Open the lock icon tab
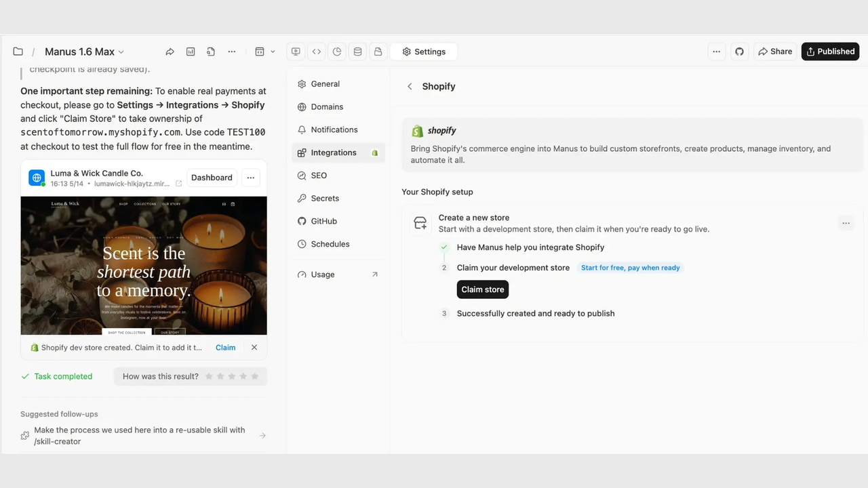868x488 pixels. pyautogui.click(x=378, y=52)
